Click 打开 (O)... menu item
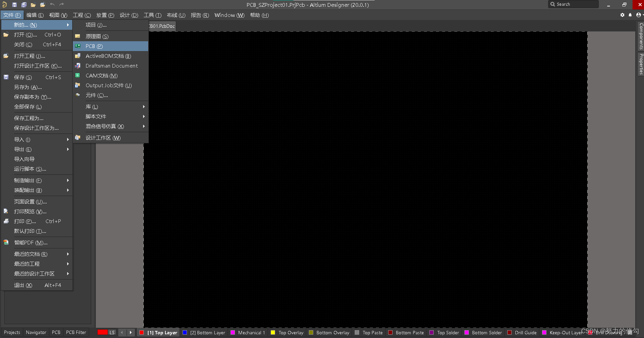Viewport: 644px width, 338px height. 37,34
